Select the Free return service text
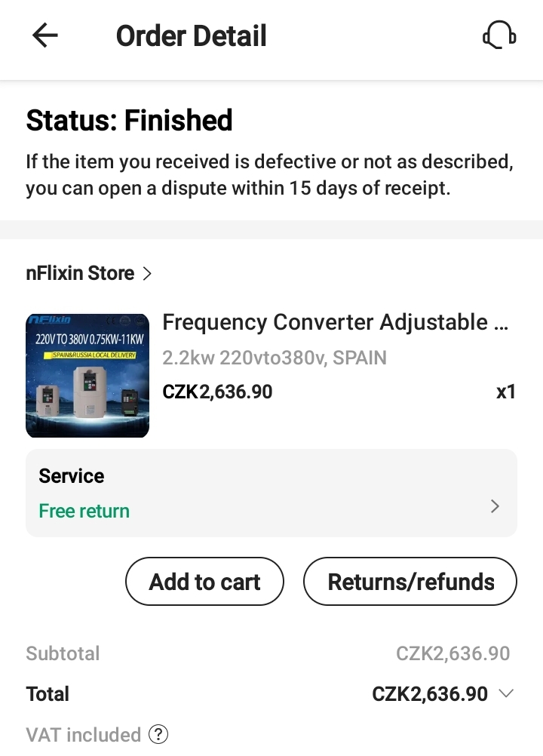 tap(84, 511)
